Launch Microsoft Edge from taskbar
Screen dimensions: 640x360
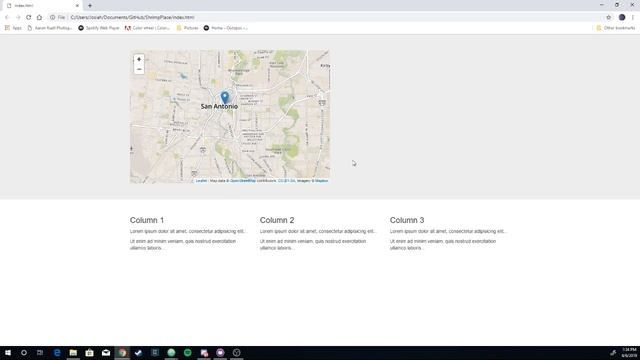[x=57, y=353]
